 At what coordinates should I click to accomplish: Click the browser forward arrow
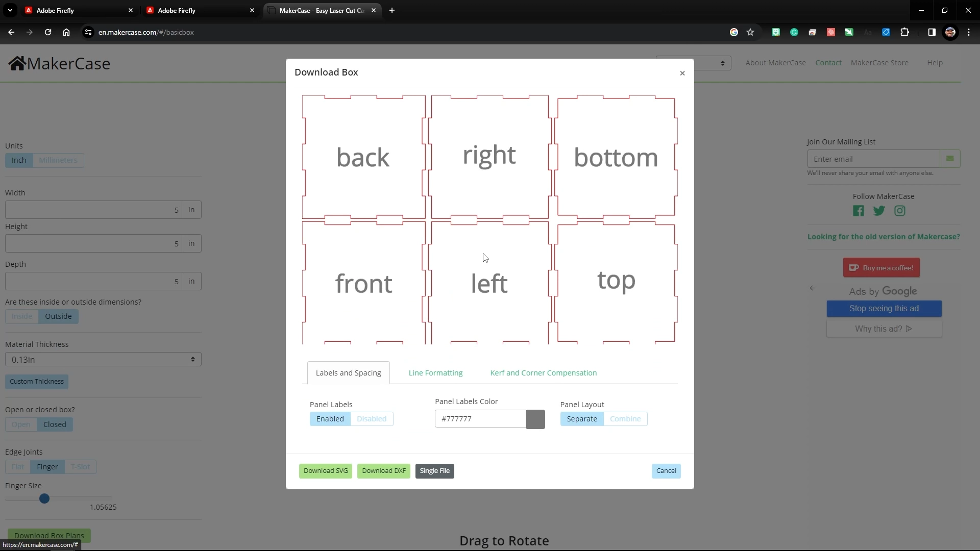30,32
